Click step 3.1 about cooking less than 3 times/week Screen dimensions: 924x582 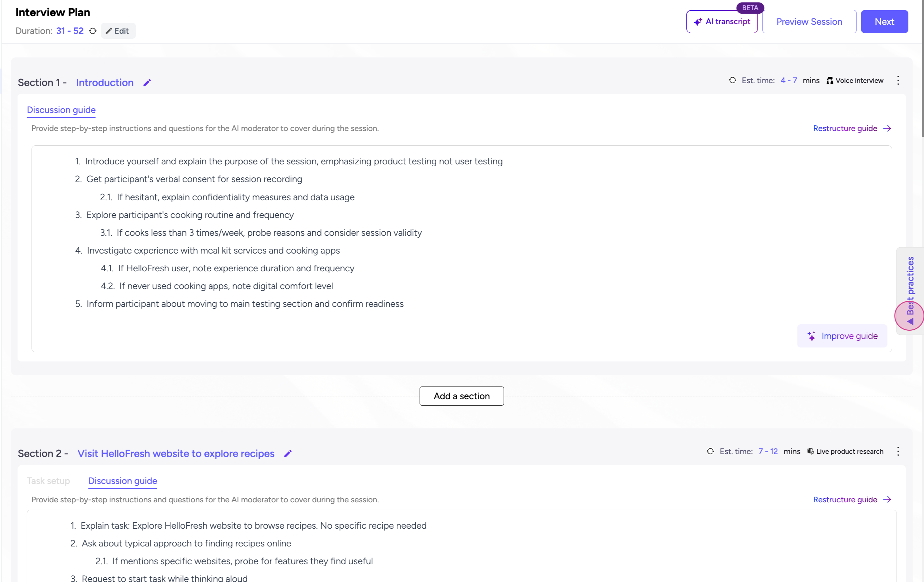pyautogui.click(x=269, y=233)
